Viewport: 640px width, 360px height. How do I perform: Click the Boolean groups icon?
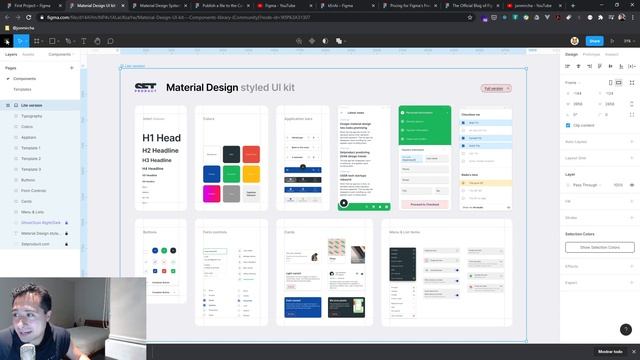[338, 41]
